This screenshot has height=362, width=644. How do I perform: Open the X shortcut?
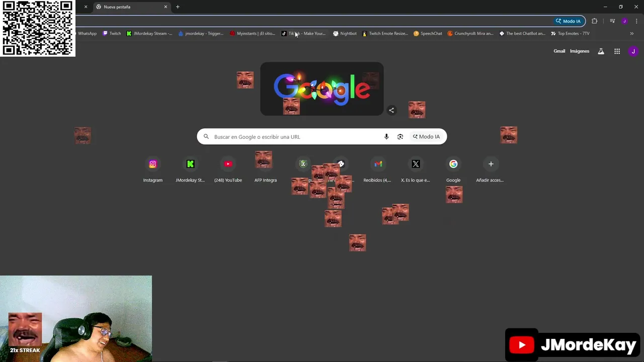click(x=416, y=170)
